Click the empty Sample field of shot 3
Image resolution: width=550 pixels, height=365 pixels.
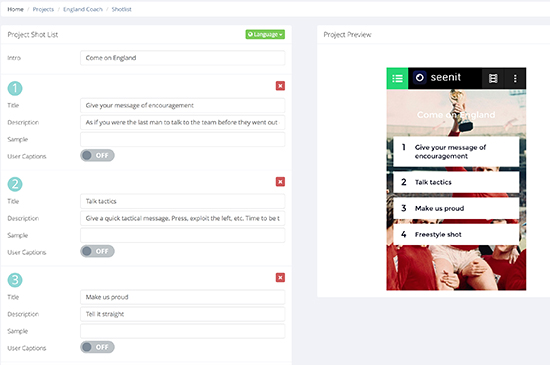coord(183,331)
